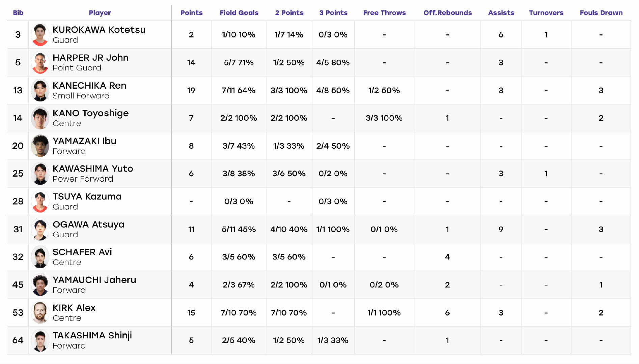Image resolution: width=639 pixels, height=364 pixels.
Task: Select TAKASHIMA Shinji's player photo
Action: point(40,340)
